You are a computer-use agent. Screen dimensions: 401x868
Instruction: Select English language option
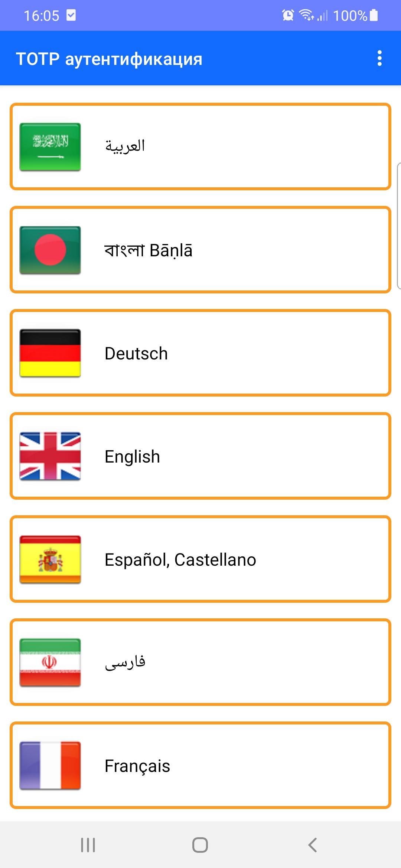pos(200,456)
